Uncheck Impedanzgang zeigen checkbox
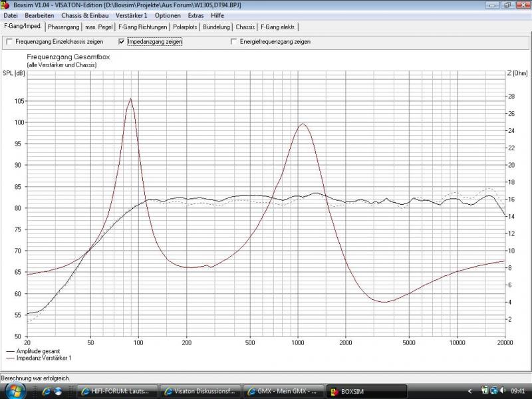 [121, 42]
